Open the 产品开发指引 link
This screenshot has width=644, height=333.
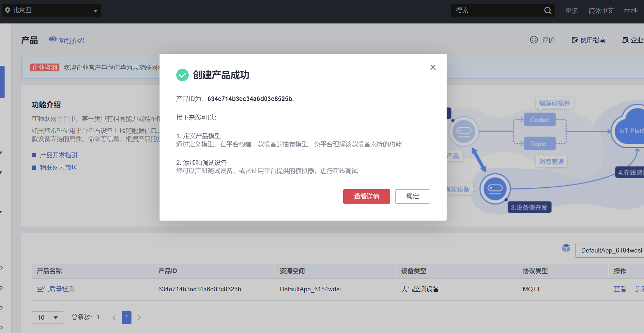click(58, 155)
